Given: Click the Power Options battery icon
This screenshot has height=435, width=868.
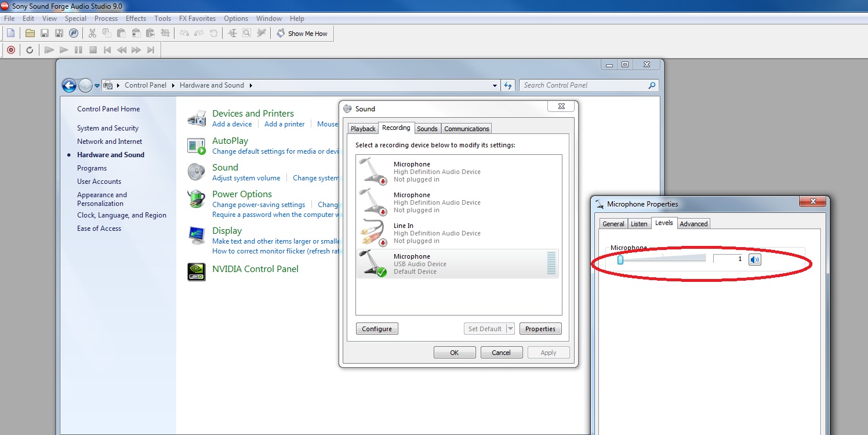Looking at the screenshot, I should [197, 199].
